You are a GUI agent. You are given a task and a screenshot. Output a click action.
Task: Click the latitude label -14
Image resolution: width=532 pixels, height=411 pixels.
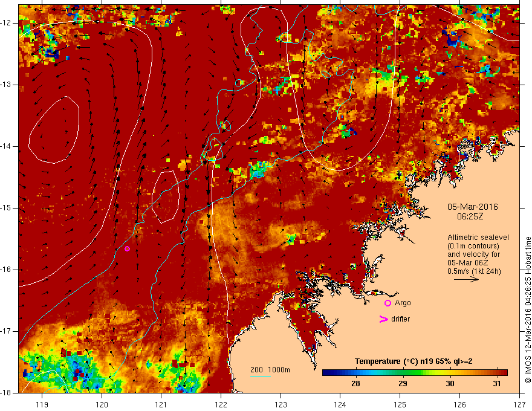[x=6, y=146]
